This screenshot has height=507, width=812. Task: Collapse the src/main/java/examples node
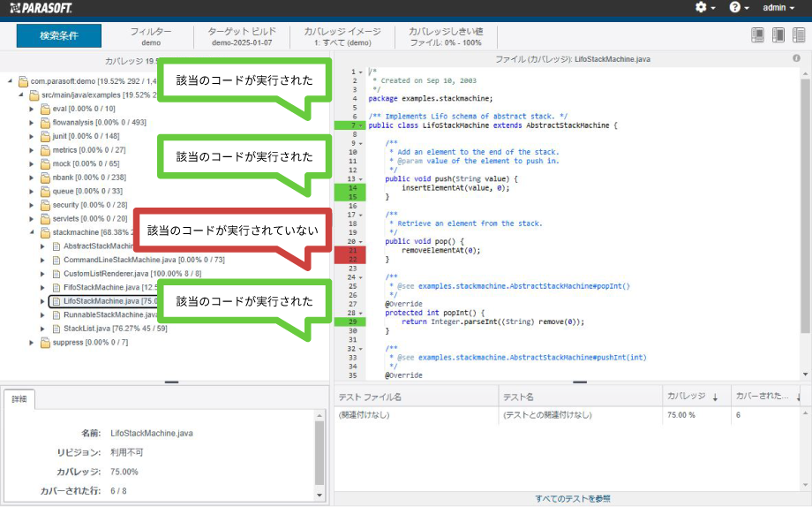(x=20, y=95)
